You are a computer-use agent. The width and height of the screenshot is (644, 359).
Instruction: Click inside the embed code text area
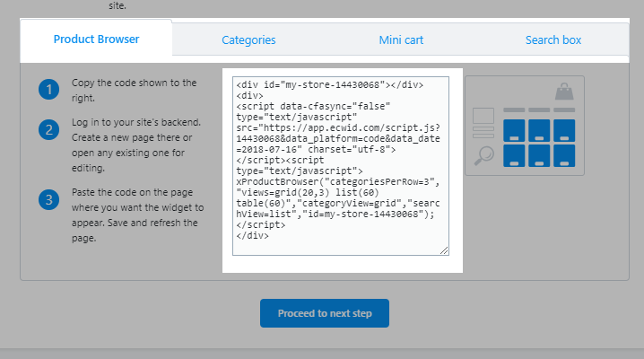(x=341, y=165)
